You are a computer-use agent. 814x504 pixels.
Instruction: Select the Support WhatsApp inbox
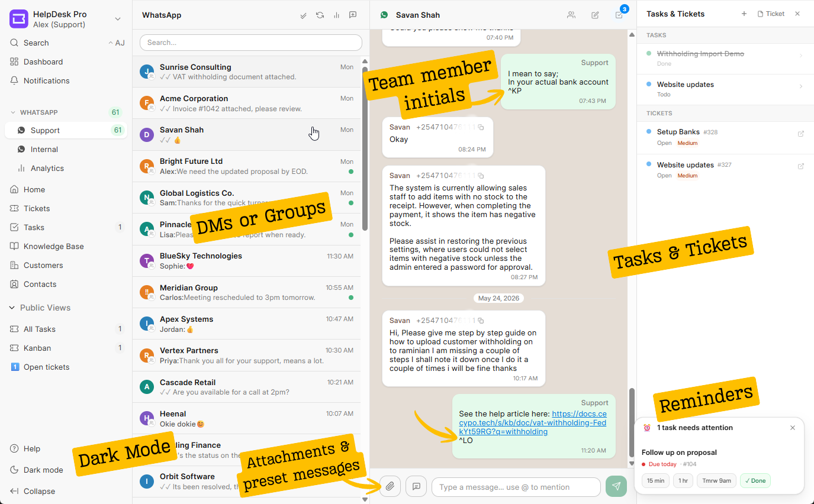[x=66, y=130]
